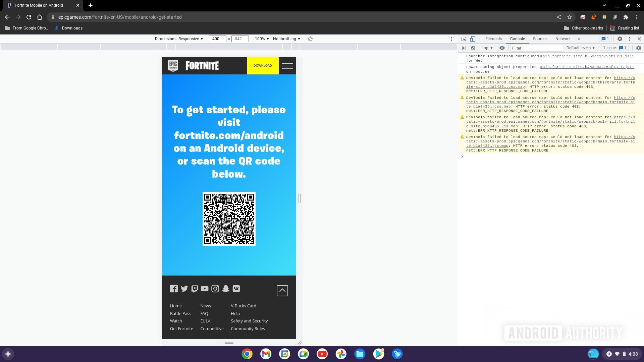
Task: Toggle the device toolbar icon
Action: coord(472,39)
